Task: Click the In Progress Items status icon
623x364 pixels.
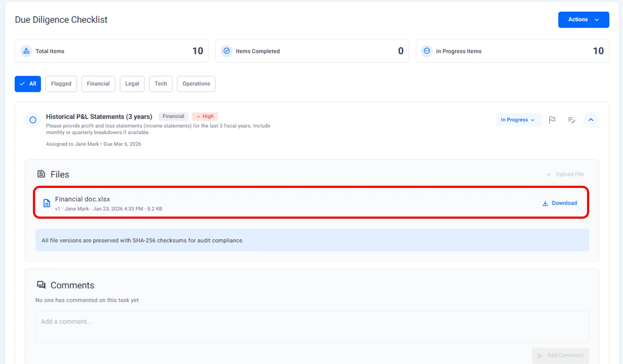Action: [x=427, y=51]
